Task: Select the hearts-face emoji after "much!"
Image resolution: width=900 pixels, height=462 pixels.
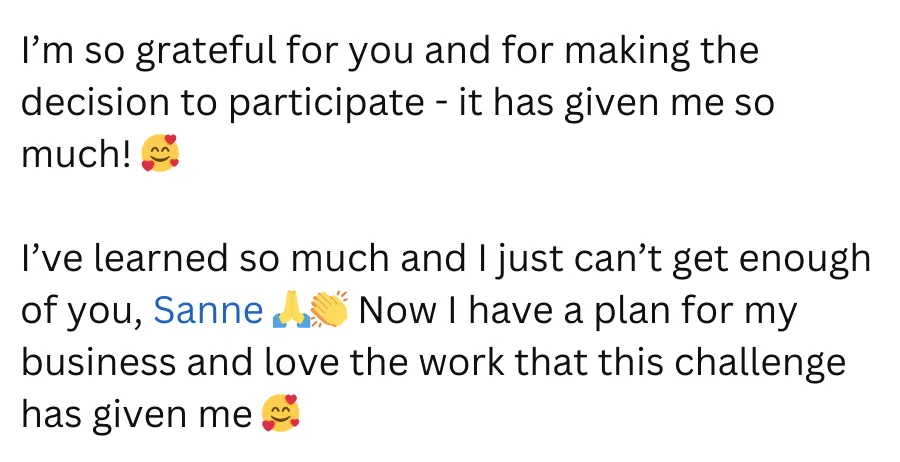Action: (x=160, y=153)
